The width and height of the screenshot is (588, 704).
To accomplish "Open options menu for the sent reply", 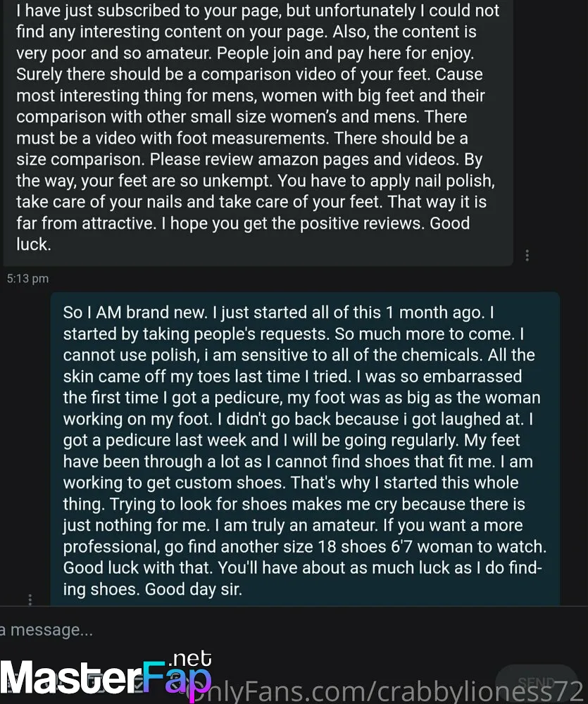I will tap(30, 600).
